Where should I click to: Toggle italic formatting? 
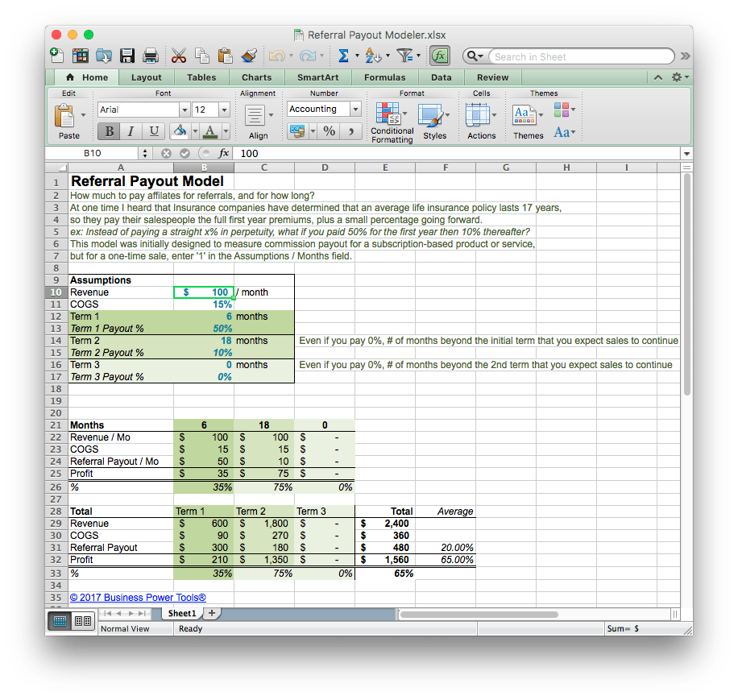point(131,131)
